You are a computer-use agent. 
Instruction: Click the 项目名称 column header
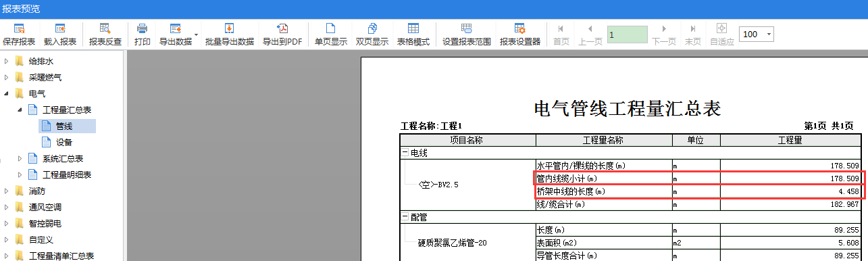pos(467,140)
